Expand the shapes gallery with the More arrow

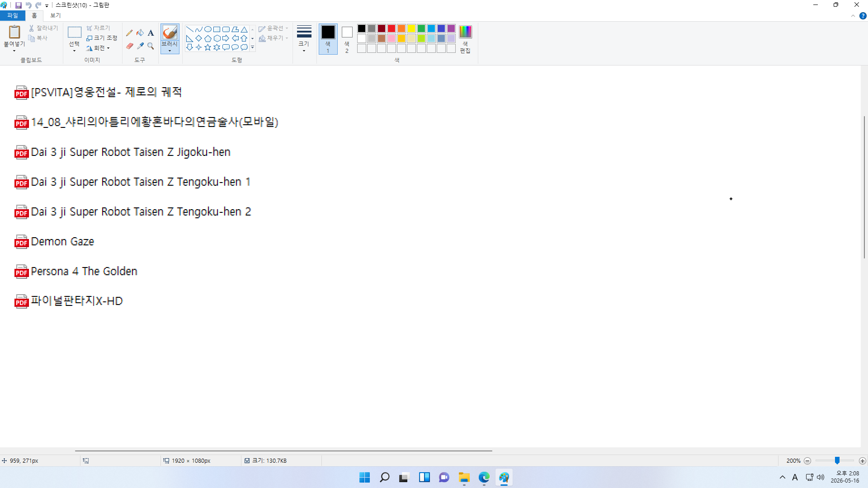(x=252, y=47)
